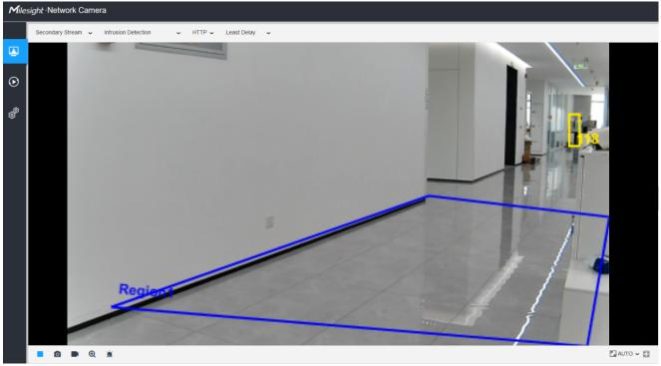The width and height of the screenshot is (661, 366).
Task: Expand the Secondary Stream dropdown
Action: 64,32
